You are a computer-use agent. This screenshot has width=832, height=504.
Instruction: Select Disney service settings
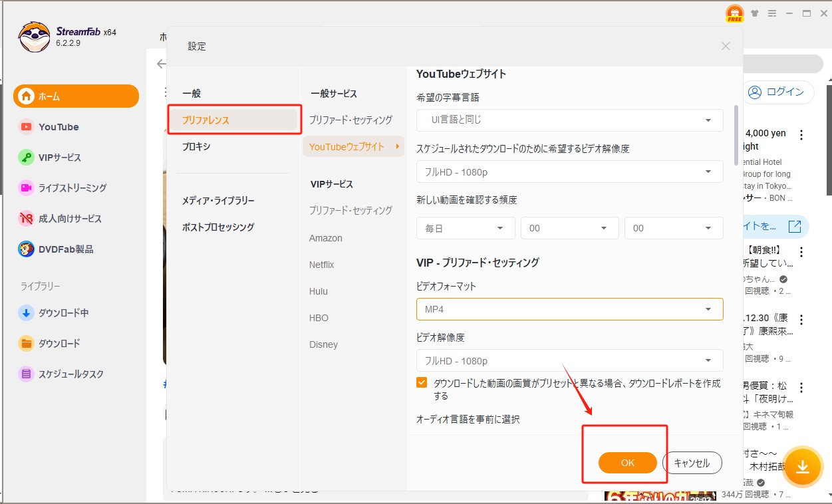[323, 344]
